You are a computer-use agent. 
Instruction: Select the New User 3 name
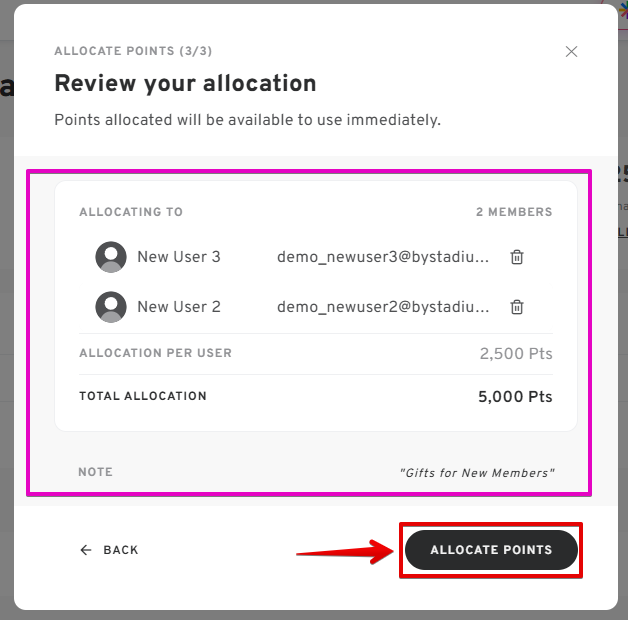tap(179, 257)
